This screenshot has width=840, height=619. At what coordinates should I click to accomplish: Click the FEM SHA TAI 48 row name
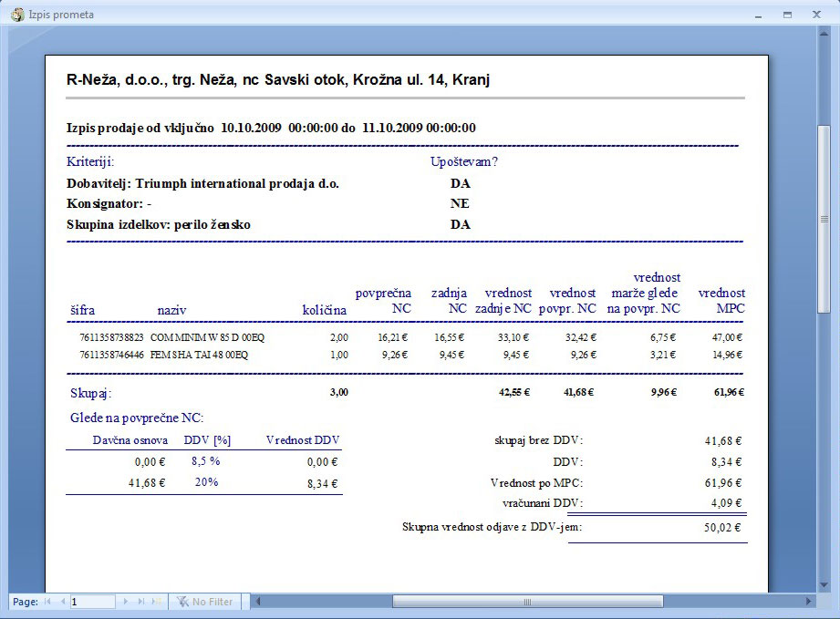199,355
